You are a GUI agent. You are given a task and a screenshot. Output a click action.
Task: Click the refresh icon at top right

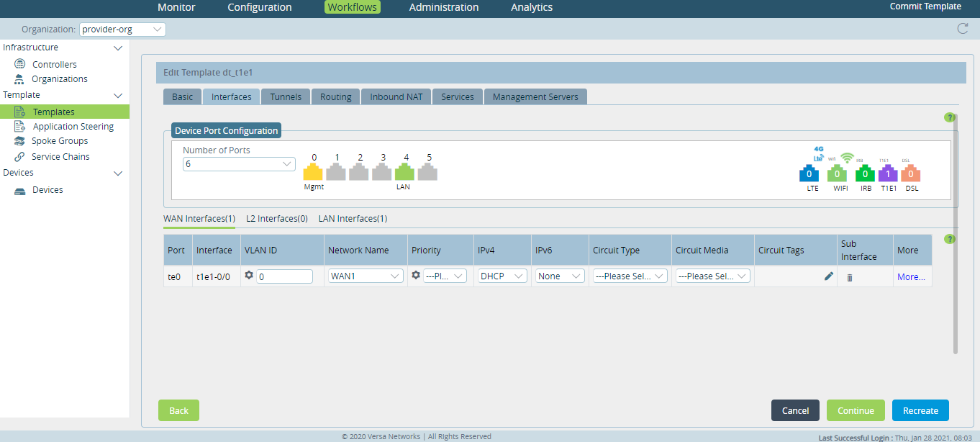point(962,29)
